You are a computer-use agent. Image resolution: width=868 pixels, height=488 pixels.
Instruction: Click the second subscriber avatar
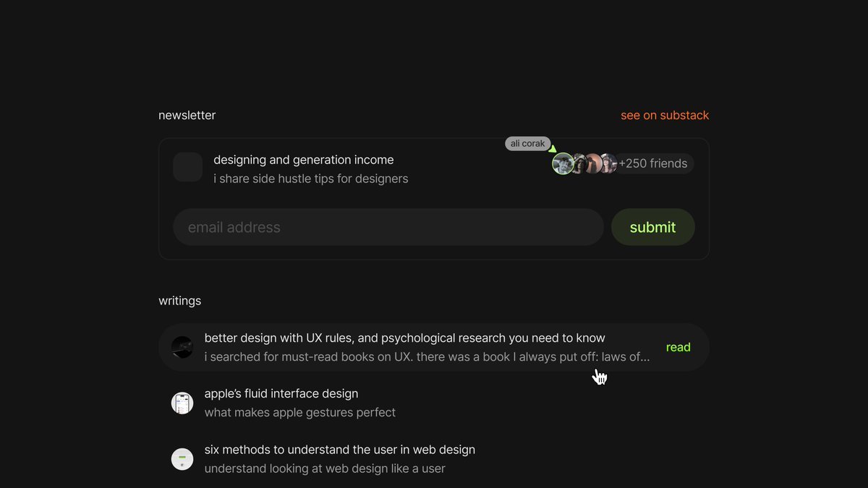point(579,163)
